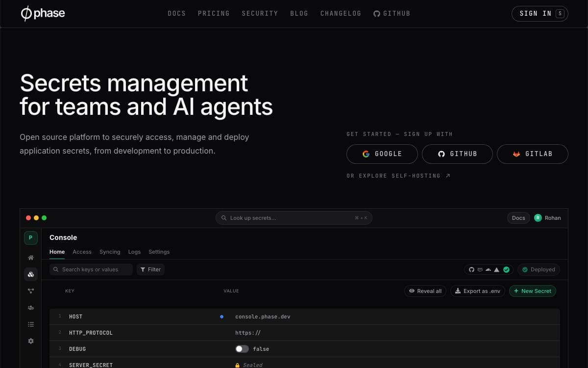The height and width of the screenshot is (368, 588).
Task: Open the members sidebar icon
Action: pyautogui.click(x=31, y=308)
